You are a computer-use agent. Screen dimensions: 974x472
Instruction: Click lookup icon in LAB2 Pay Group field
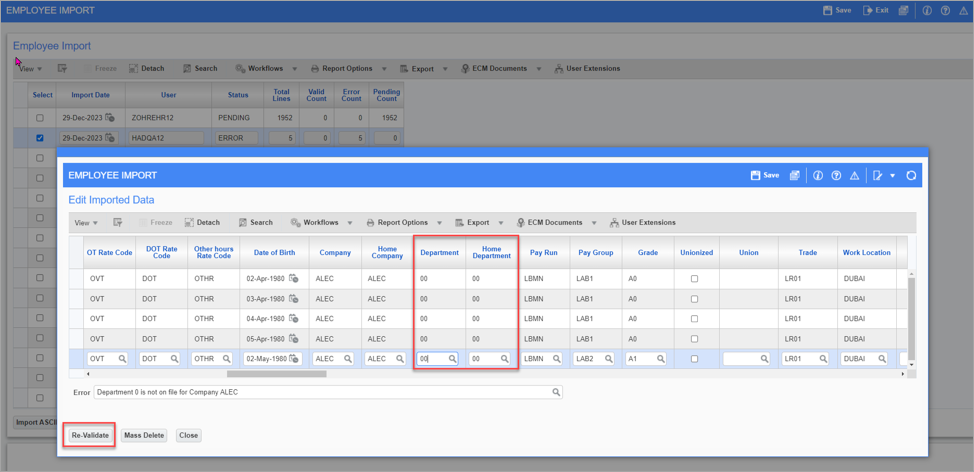pyautogui.click(x=609, y=358)
